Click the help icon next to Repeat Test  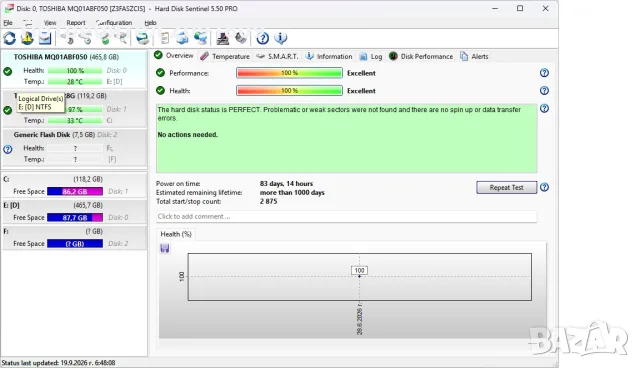click(544, 187)
